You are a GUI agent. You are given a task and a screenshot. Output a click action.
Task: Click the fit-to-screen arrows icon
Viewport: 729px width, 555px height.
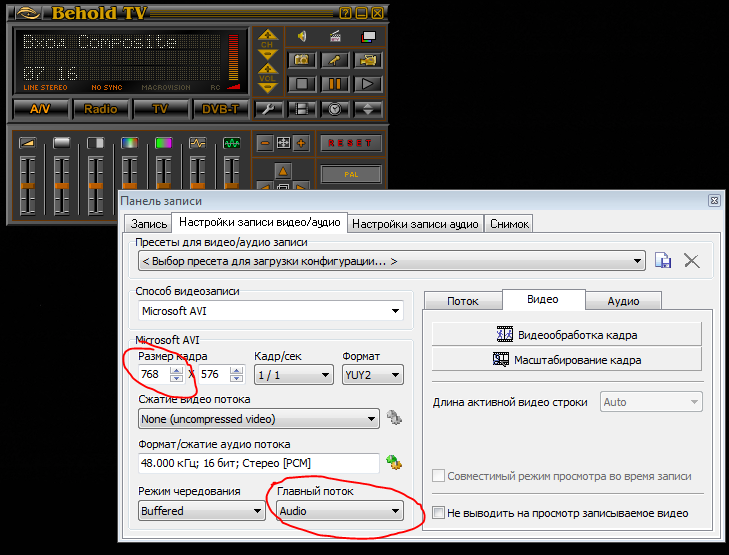(283, 143)
